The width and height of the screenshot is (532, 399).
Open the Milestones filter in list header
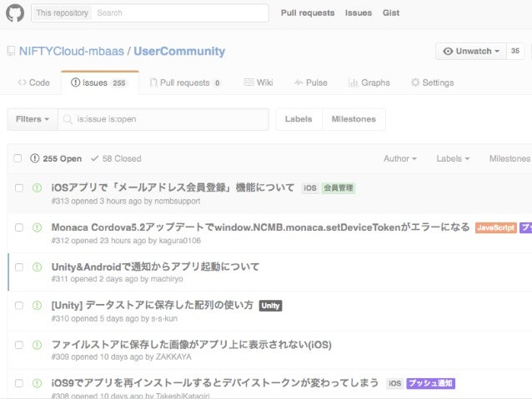[x=510, y=158]
